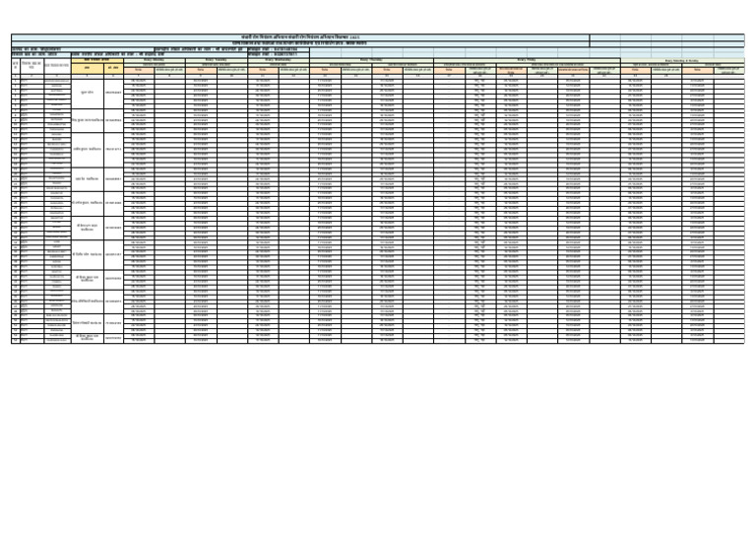Select the wide yellow merged header cell
This screenshot has height=536, width=756.
pyautogui.click(x=97, y=60)
